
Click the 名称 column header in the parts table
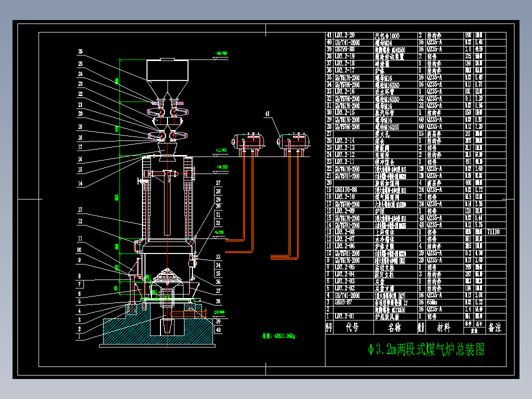point(394,327)
